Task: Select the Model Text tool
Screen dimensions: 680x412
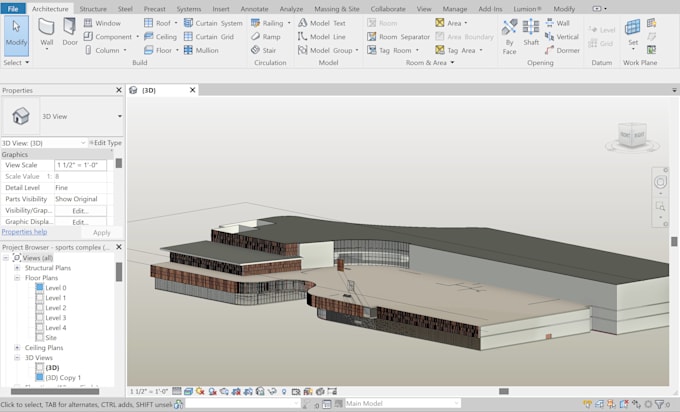Action: tap(322, 23)
